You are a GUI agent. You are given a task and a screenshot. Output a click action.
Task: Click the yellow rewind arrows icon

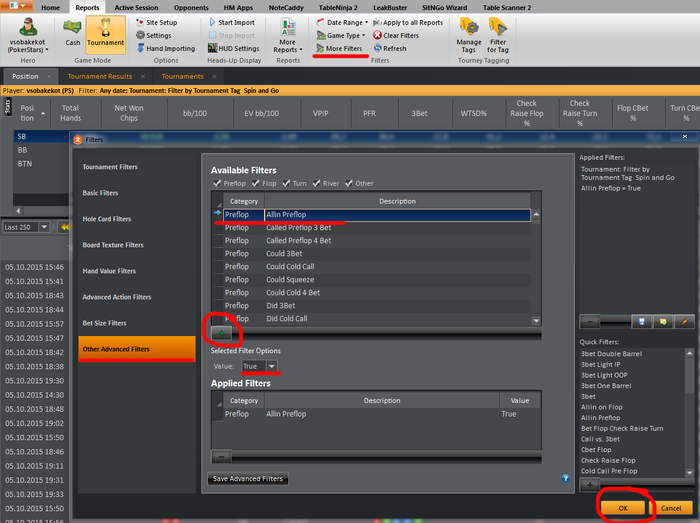[65, 227]
